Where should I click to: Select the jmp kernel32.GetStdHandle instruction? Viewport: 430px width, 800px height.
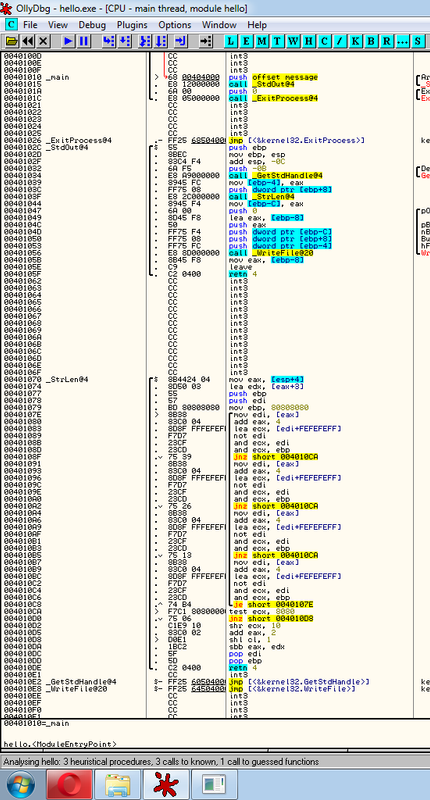299,682
